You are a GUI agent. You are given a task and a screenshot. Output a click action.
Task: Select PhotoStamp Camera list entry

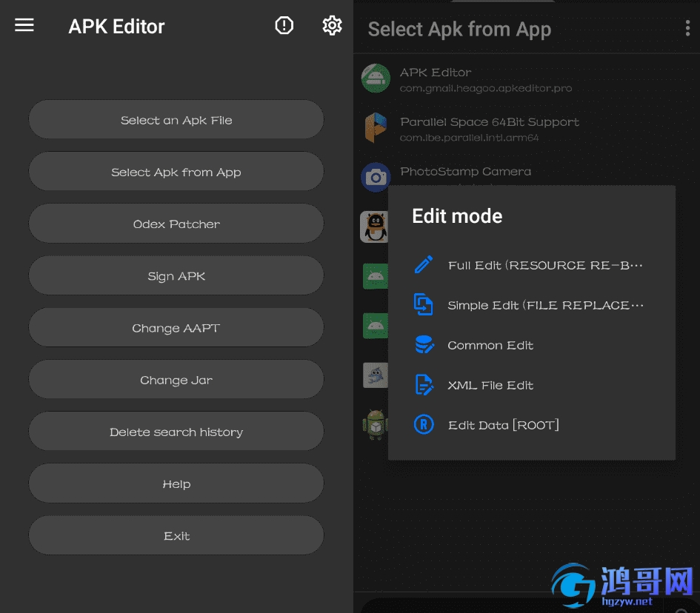(x=466, y=171)
